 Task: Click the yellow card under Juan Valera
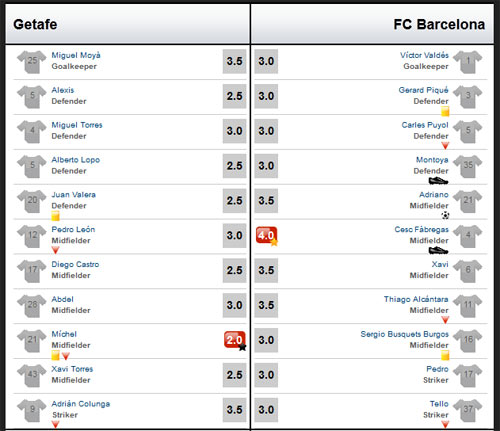click(55, 216)
